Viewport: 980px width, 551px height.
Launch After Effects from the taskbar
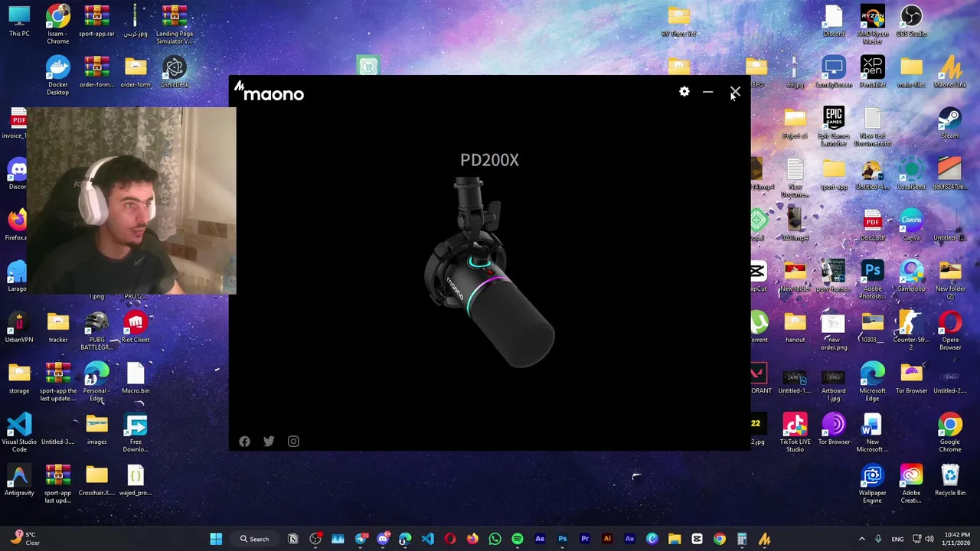click(x=540, y=540)
